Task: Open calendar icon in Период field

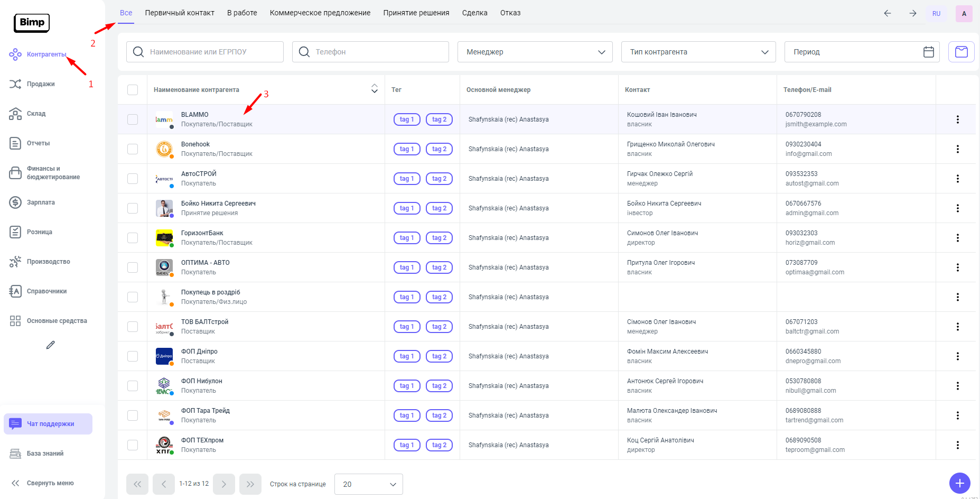Action: point(928,52)
